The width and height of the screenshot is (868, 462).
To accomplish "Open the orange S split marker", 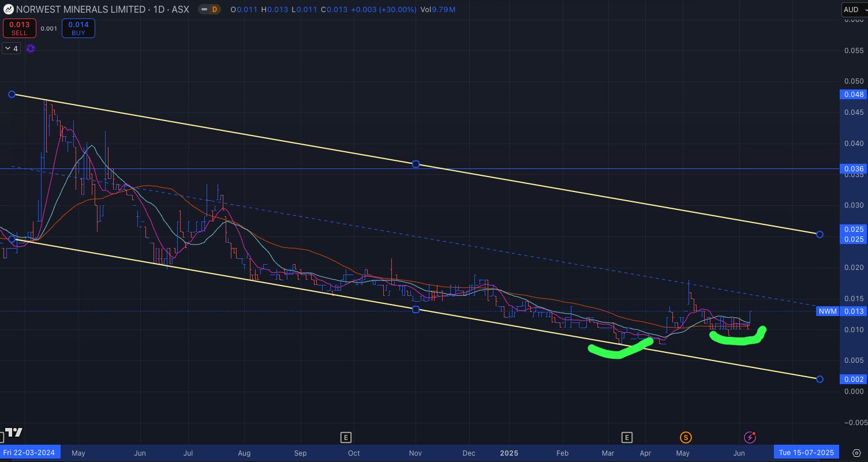I will [x=686, y=437].
